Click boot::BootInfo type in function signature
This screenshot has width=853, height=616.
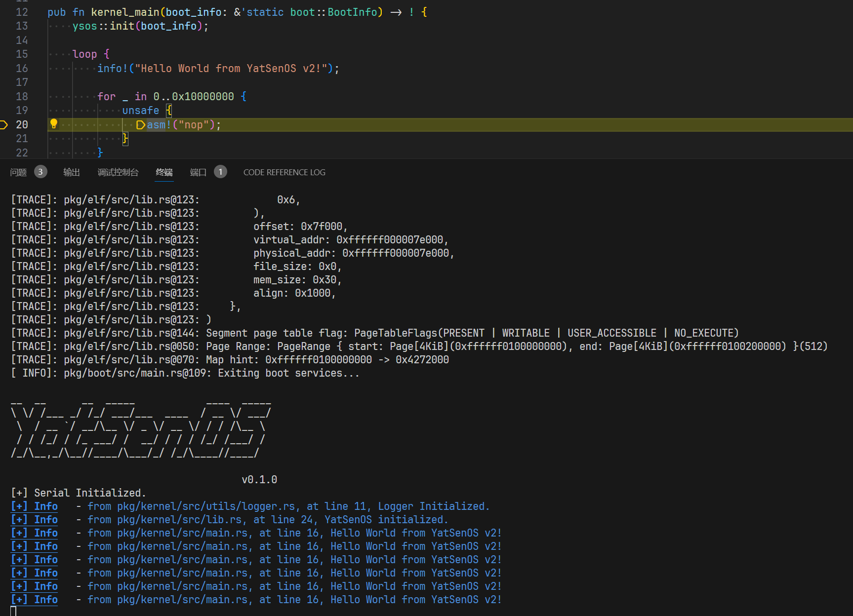tap(333, 12)
